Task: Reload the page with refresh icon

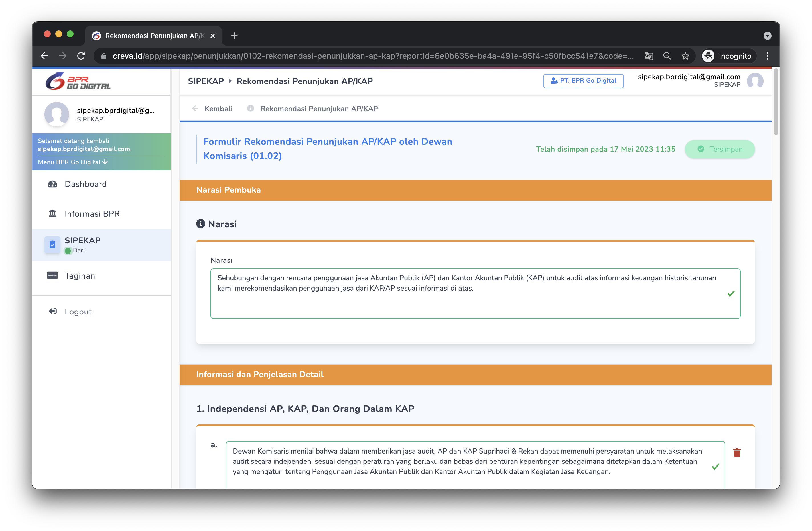Action: tap(81, 56)
